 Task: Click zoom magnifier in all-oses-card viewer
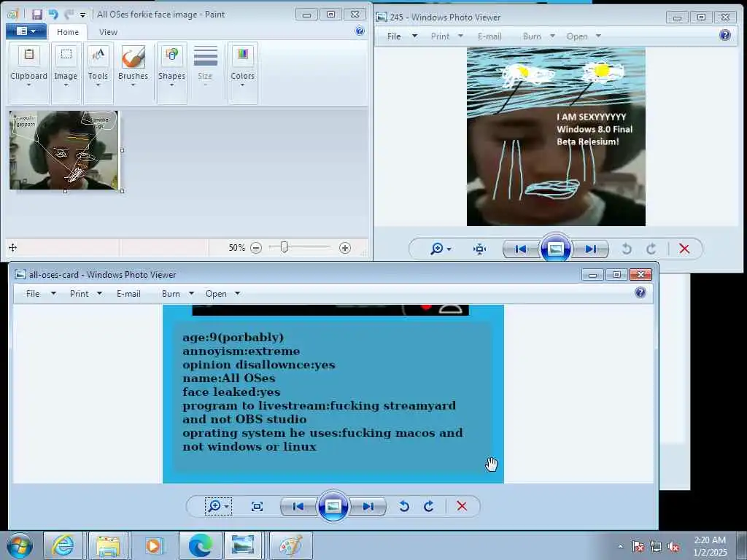(218, 506)
